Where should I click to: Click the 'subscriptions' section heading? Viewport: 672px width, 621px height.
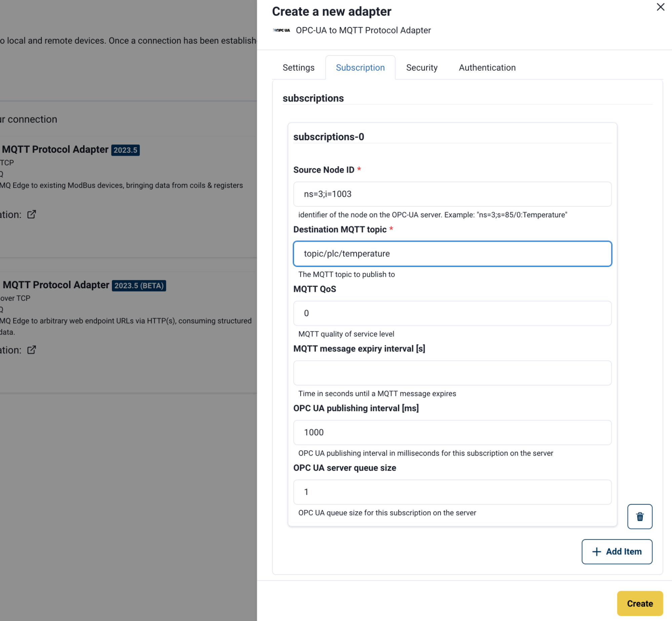click(x=313, y=98)
